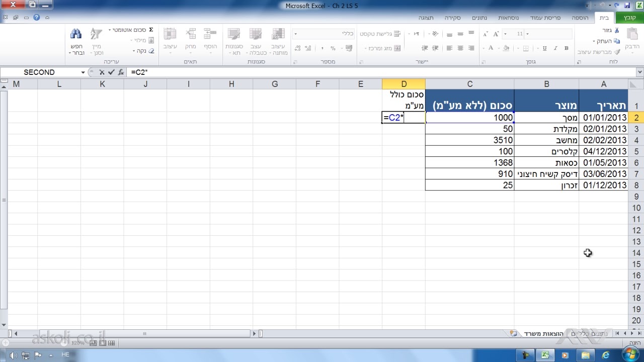Align text to middle of cell
The height and width of the screenshot is (362, 644).
click(460, 34)
